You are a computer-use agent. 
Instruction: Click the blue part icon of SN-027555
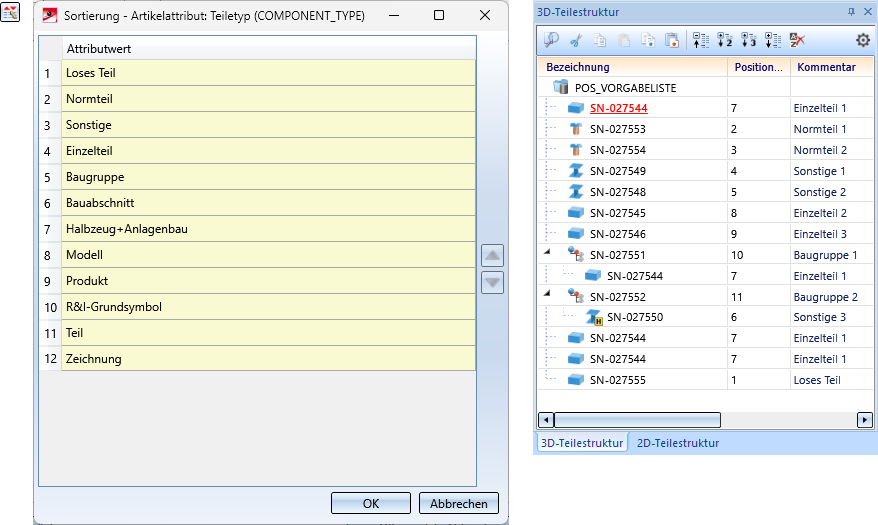coord(576,380)
